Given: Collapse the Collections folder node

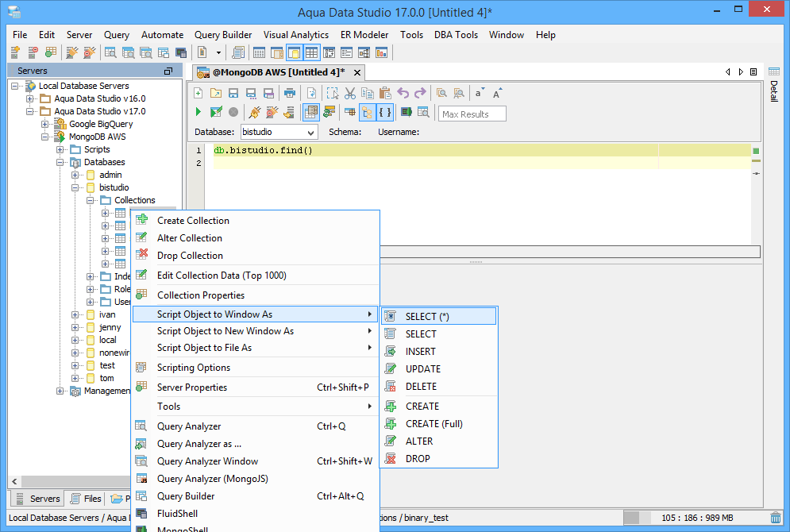Looking at the screenshot, I should [91, 200].
